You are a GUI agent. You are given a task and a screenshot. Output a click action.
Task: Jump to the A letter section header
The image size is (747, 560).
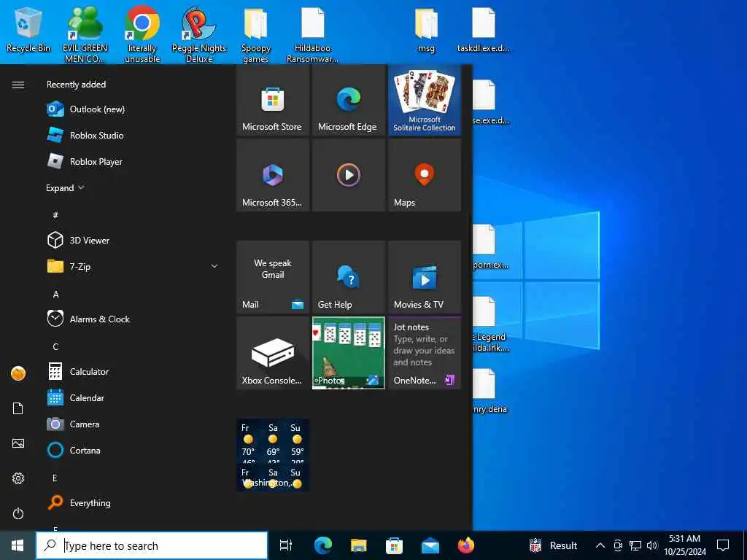pos(55,295)
